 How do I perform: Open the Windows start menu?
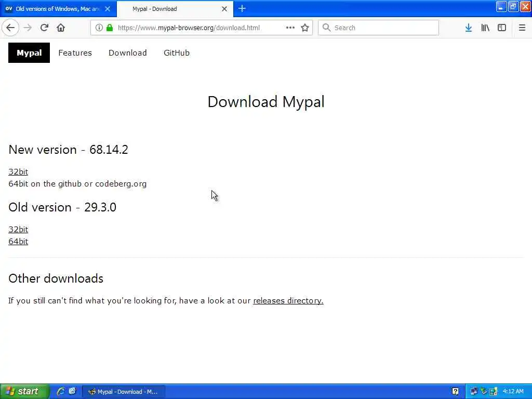pos(25,391)
